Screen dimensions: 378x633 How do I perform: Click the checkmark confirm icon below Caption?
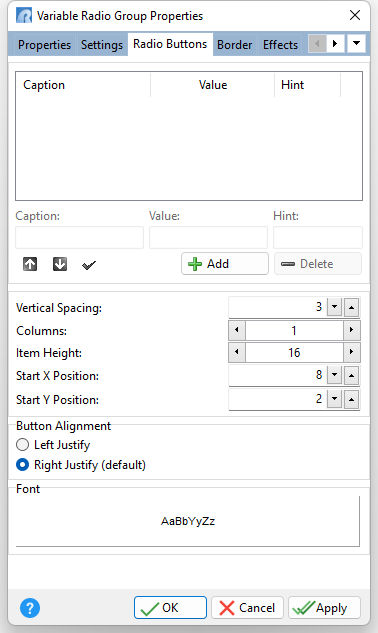[x=89, y=265]
